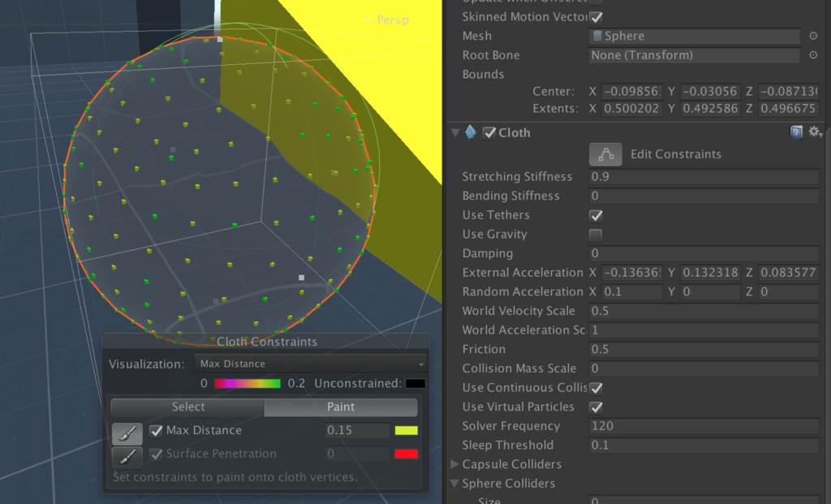The height and width of the screenshot is (504, 831).
Task: Toggle Skinned Motion Vectors checkbox
Action: coord(596,18)
